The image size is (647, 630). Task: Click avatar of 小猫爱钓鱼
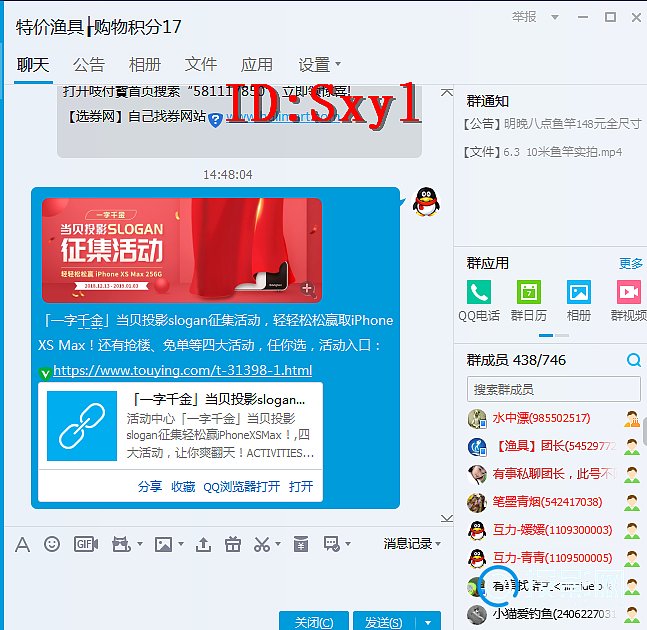477,614
